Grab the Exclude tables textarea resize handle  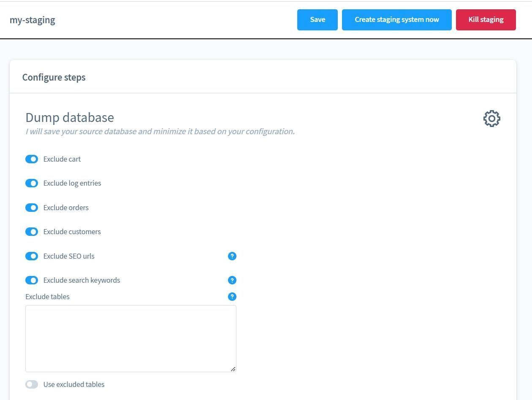click(233, 369)
